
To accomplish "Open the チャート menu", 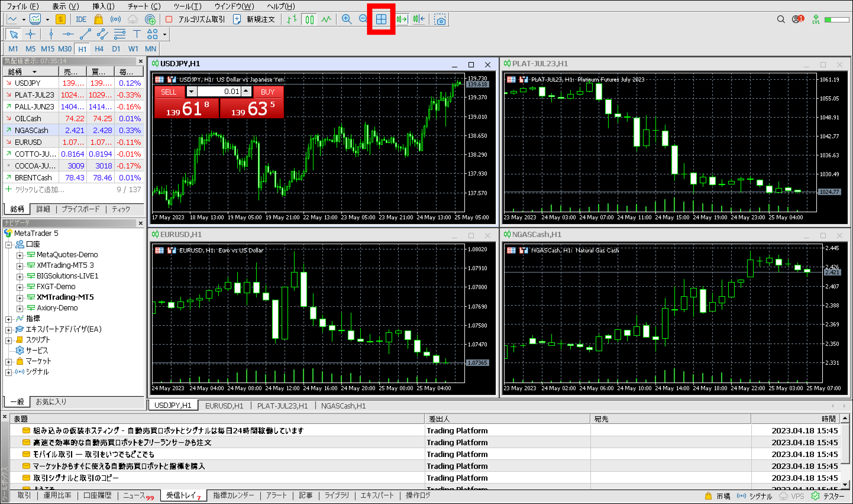I will [144, 6].
